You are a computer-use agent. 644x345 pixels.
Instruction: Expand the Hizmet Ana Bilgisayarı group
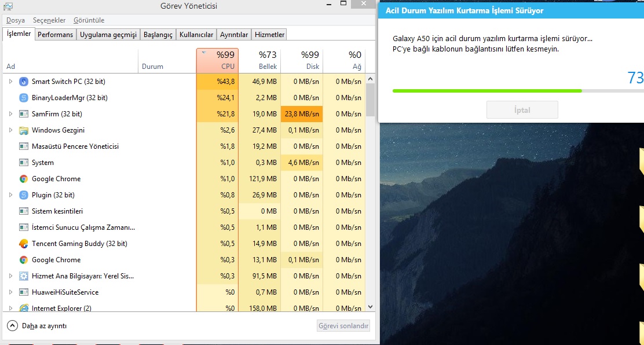click(10, 276)
